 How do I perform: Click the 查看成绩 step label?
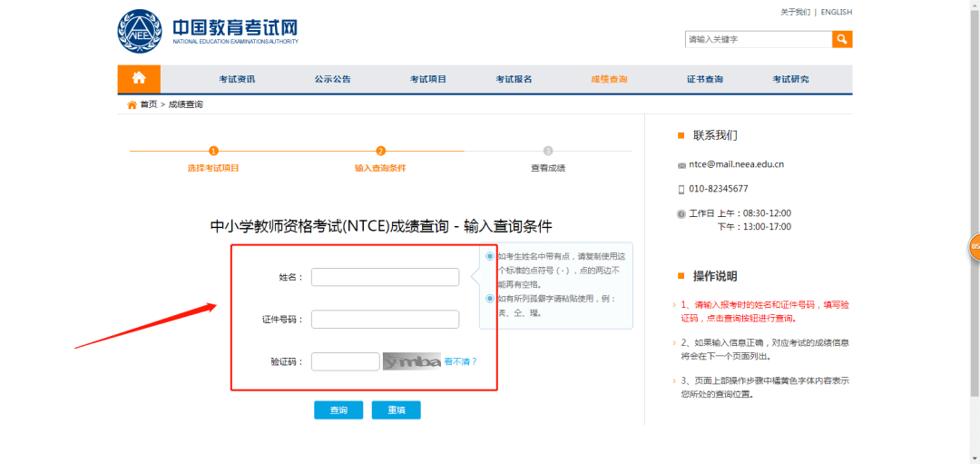548,168
